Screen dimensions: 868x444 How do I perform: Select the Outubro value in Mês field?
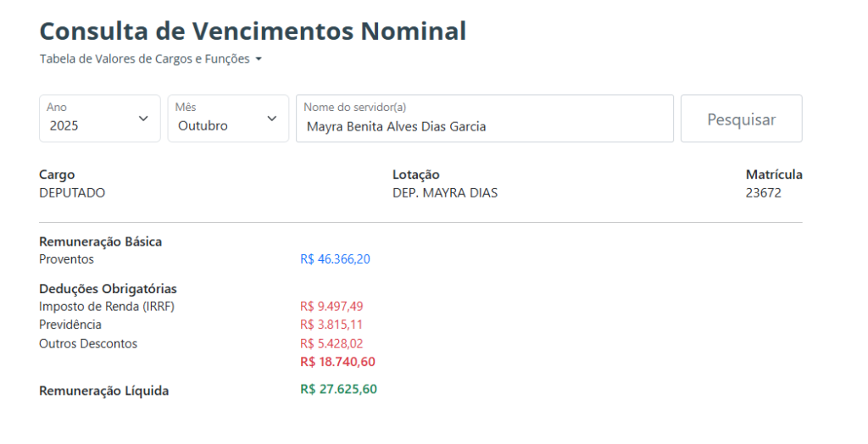coord(203,126)
